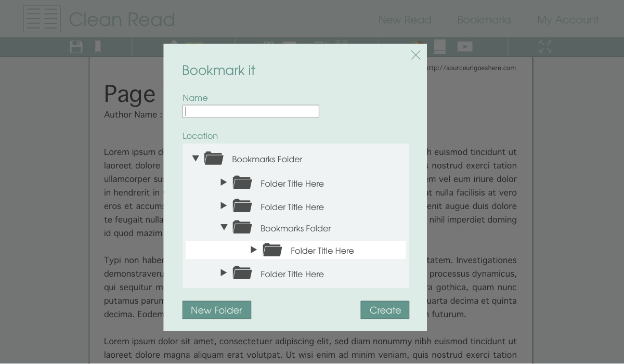Screen dimensions: 624x364
Task: Close the Bookmark it dialog
Action: [x=415, y=55]
